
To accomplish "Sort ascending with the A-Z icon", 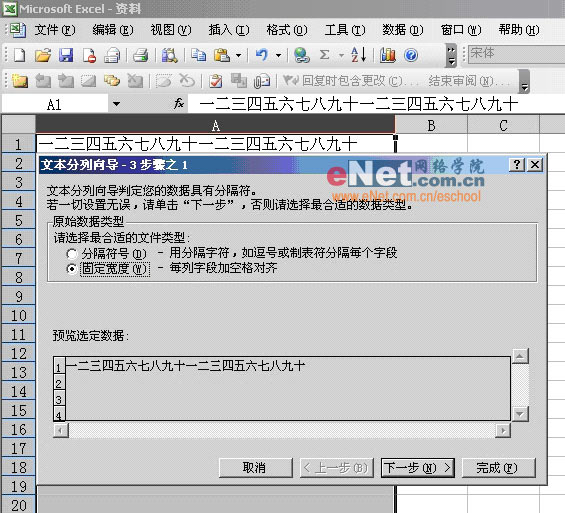I will click(x=359, y=55).
